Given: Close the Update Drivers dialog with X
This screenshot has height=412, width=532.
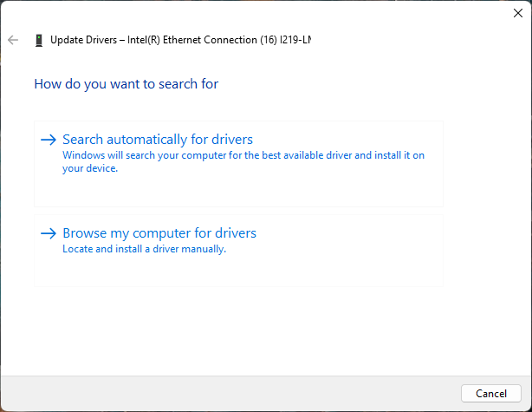Looking at the screenshot, I should 517,13.
